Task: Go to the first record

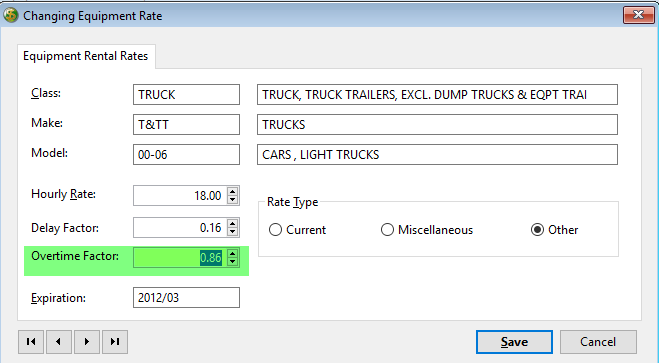Action: click(x=31, y=342)
